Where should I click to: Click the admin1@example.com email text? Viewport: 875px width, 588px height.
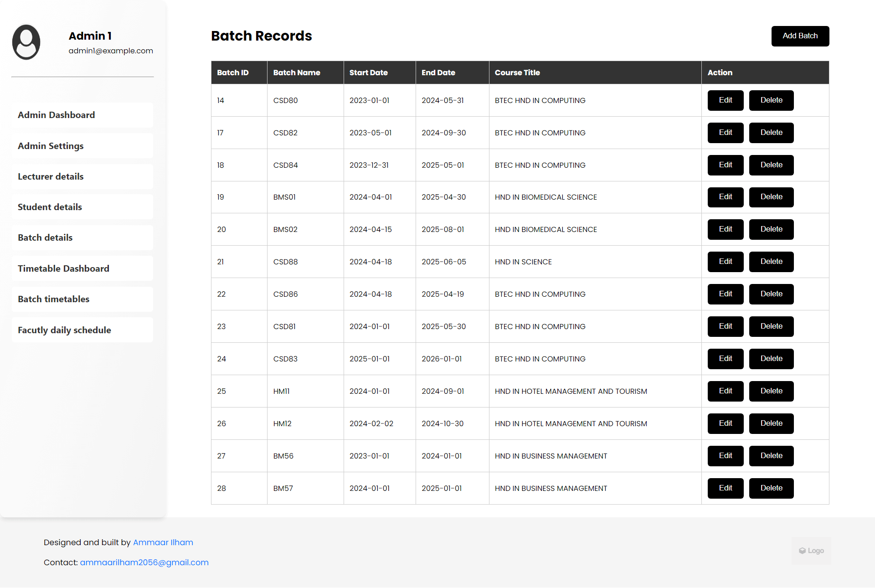point(111,51)
